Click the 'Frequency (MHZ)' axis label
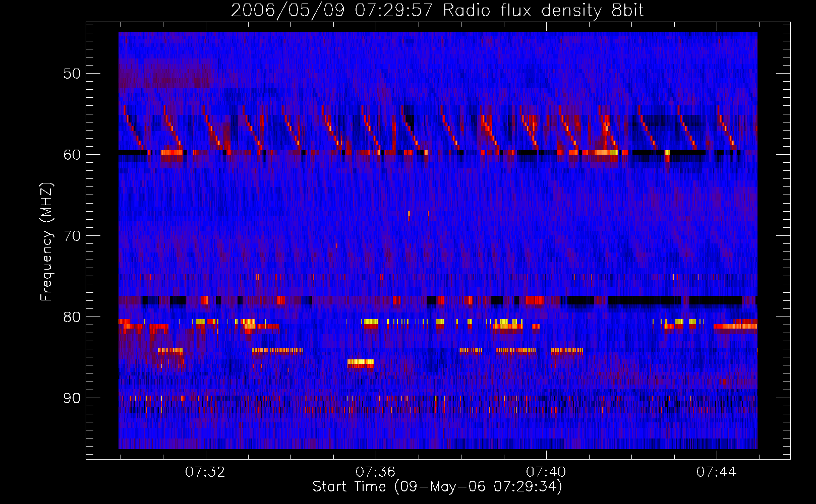 [x=46, y=241]
